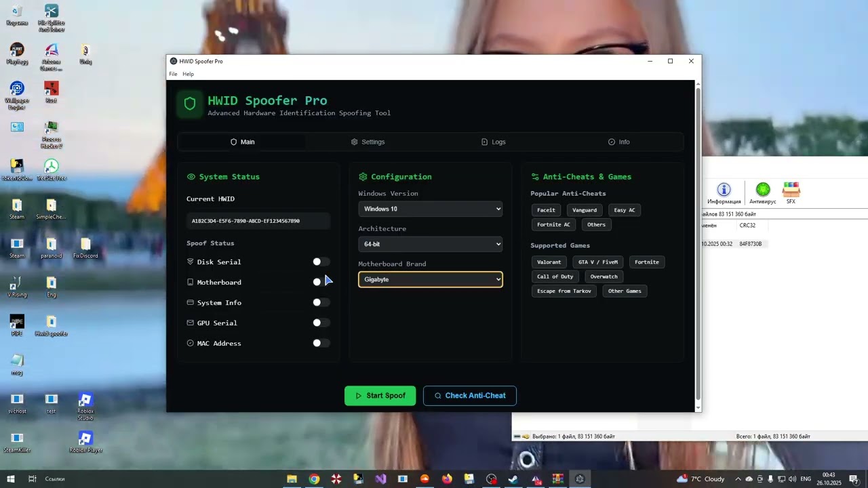Choose the Other Games button
The height and width of the screenshot is (488, 868).
click(x=625, y=291)
